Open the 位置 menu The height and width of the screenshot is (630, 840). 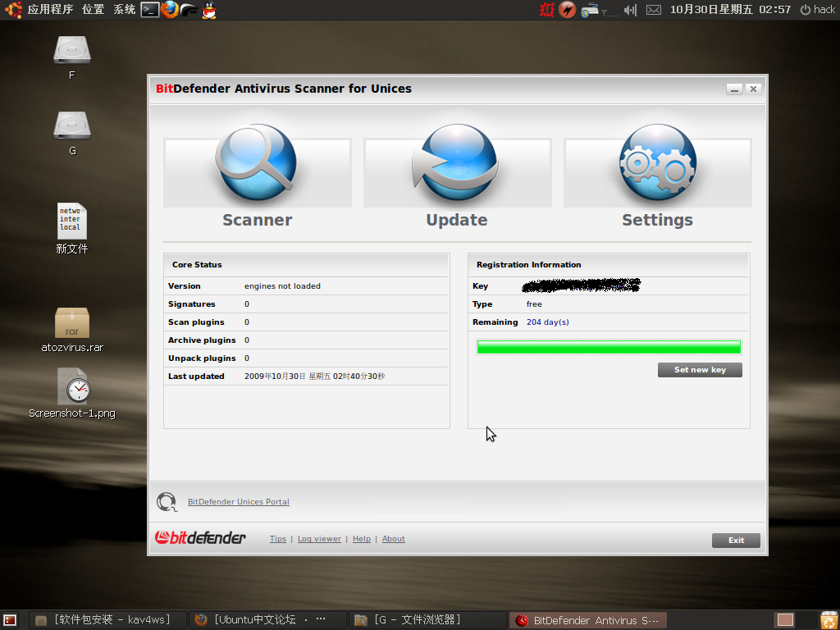(93, 10)
